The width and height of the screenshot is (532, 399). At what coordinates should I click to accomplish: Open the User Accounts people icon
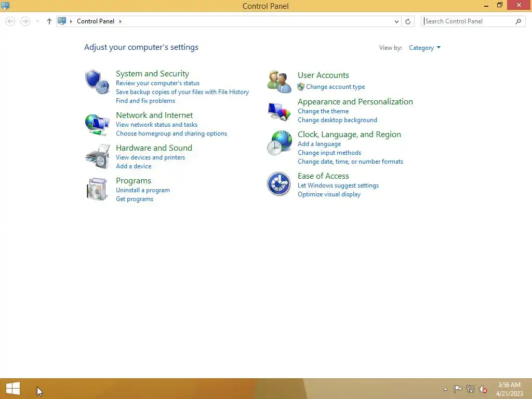tap(279, 82)
